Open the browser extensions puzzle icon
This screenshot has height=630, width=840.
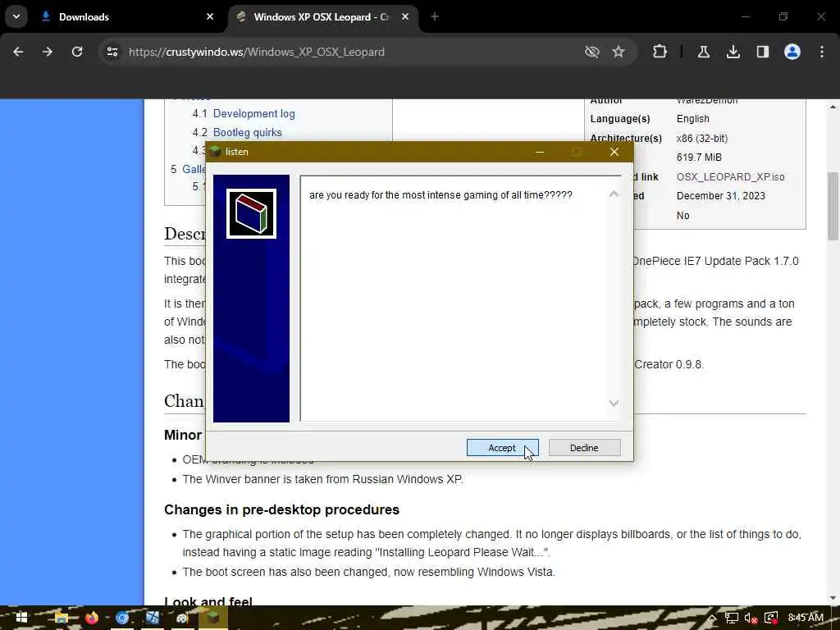coord(660,52)
